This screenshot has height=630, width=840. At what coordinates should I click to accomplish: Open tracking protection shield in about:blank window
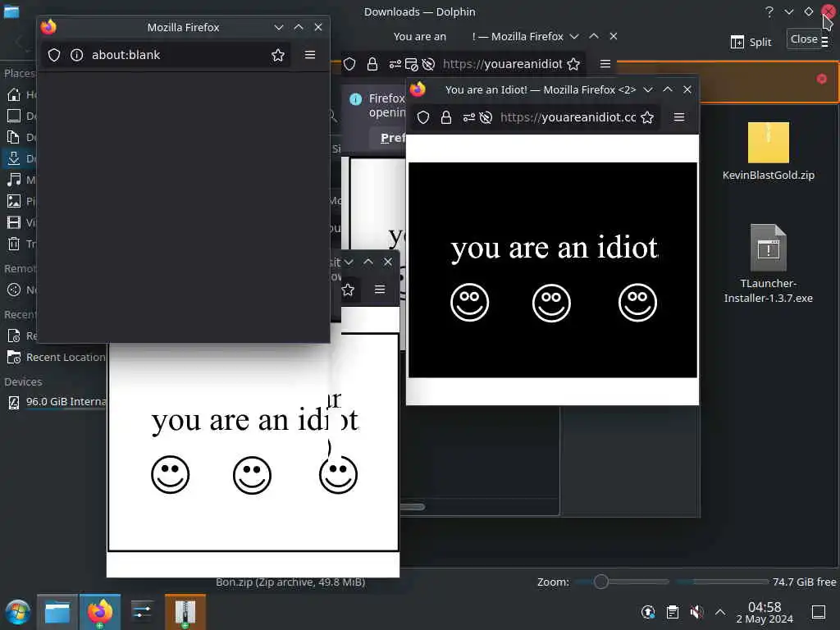tap(54, 55)
